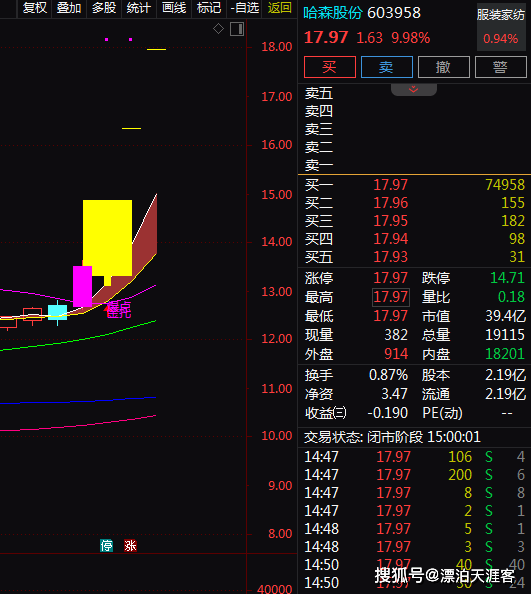
Task: Open the 标记 mark tool
Action: [x=209, y=8]
